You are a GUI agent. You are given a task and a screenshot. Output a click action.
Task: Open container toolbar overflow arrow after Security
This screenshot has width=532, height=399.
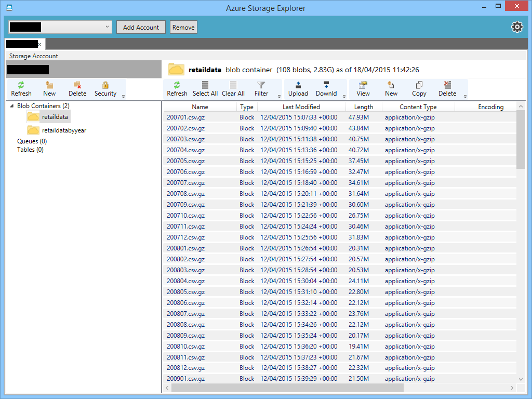(124, 96)
